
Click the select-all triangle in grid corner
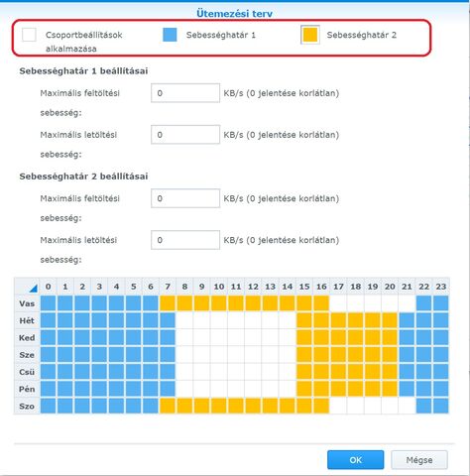[x=33, y=289]
